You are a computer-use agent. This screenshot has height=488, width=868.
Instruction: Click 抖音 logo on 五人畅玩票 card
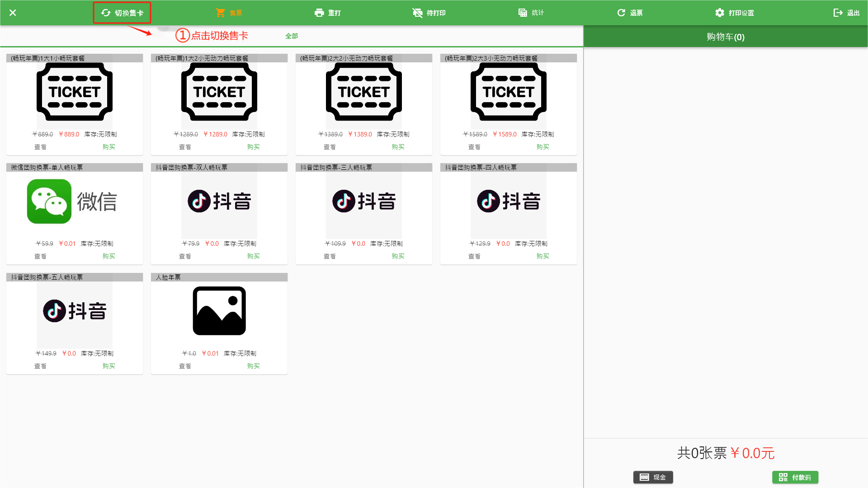coord(75,311)
